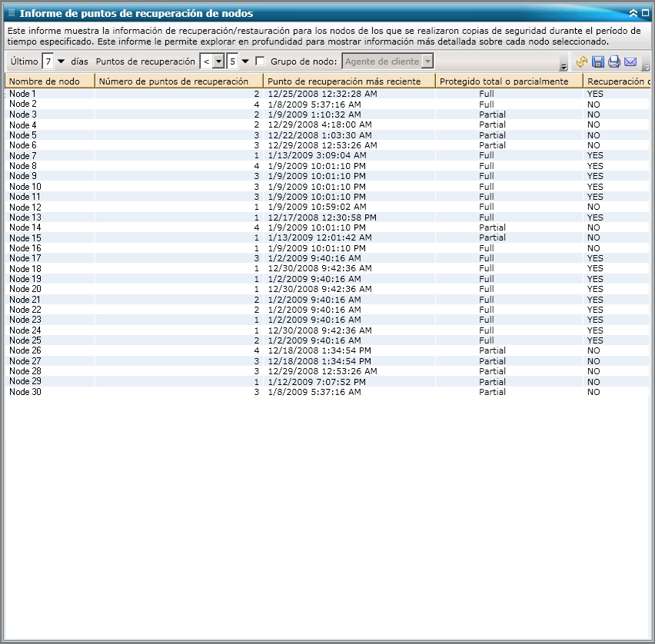Enable the Grupo de nodo checkbox
The height and width of the screenshot is (644, 655).
coord(260,61)
